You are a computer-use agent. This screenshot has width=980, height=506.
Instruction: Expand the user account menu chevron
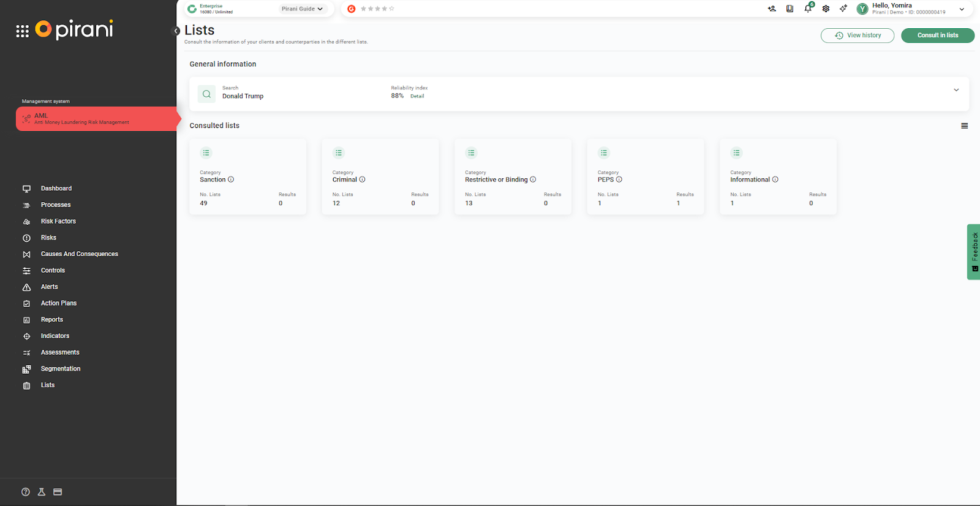click(x=962, y=9)
